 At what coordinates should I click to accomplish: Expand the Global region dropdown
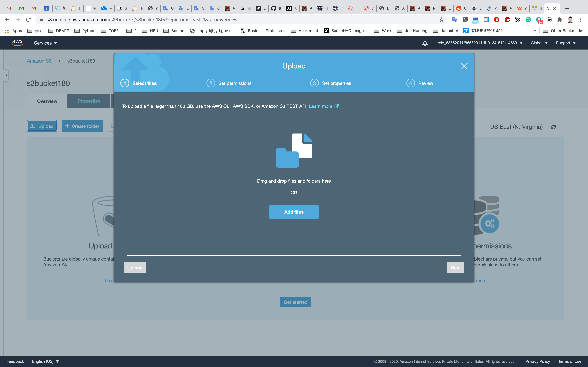[539, 43]
